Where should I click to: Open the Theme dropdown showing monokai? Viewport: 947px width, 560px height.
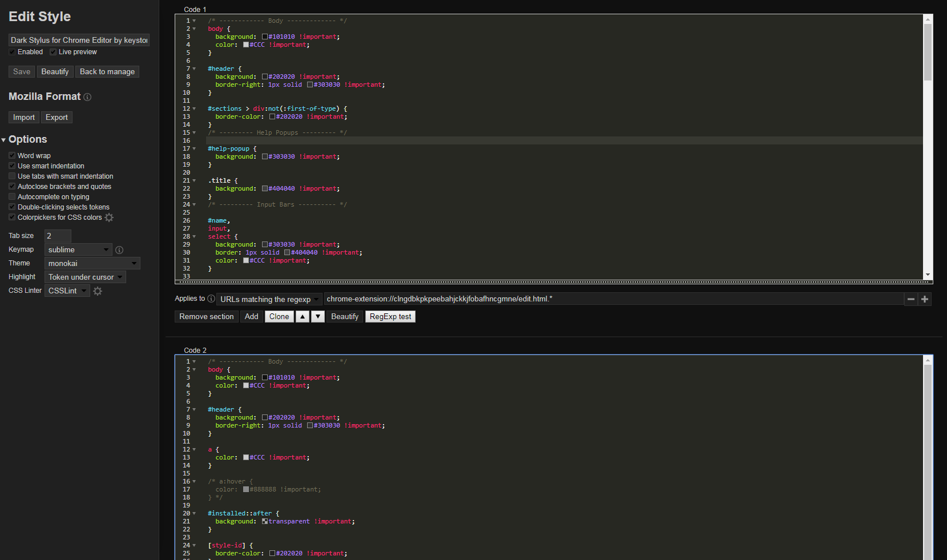tap(92, 263)
